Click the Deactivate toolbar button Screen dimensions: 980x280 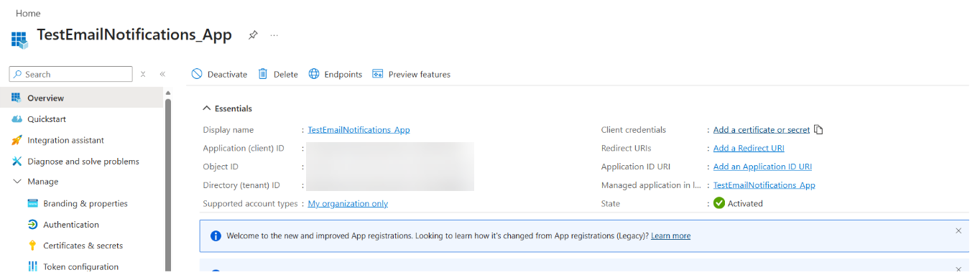(x=219, y=74)
